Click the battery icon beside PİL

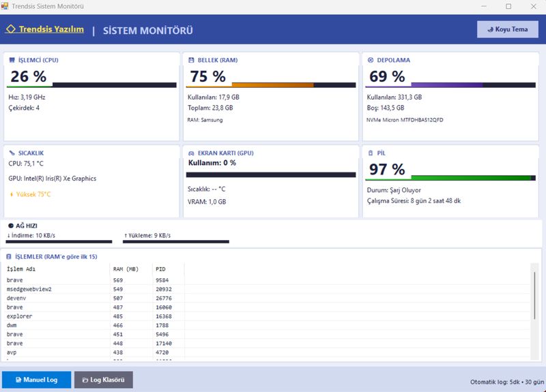pos(371,153)
